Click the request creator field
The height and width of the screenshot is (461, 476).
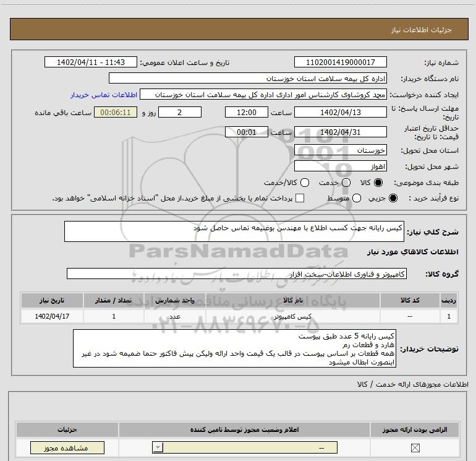click(x=263, y=95)
